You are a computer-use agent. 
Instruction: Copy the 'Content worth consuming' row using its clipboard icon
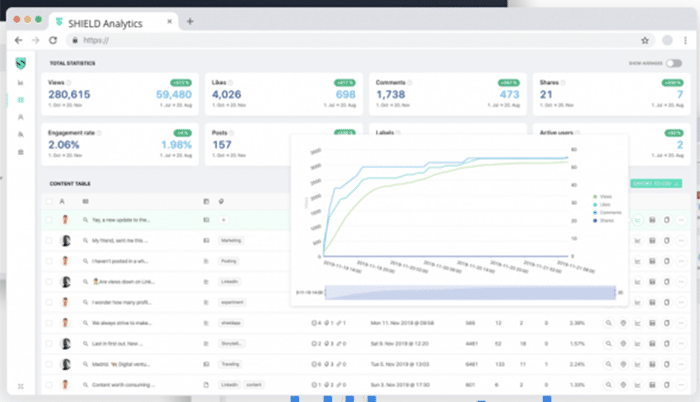pos(666,385)
